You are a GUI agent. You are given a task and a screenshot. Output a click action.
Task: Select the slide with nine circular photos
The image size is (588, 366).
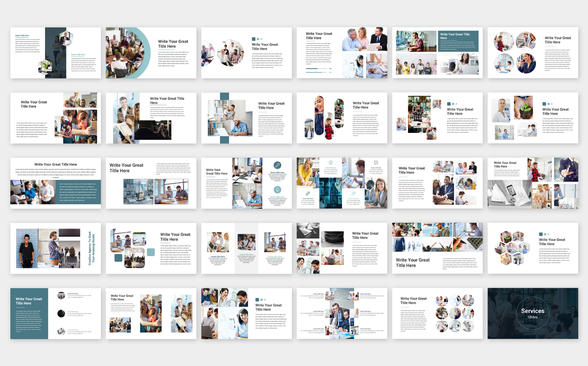pyautogui.click(x=437, y=313)
